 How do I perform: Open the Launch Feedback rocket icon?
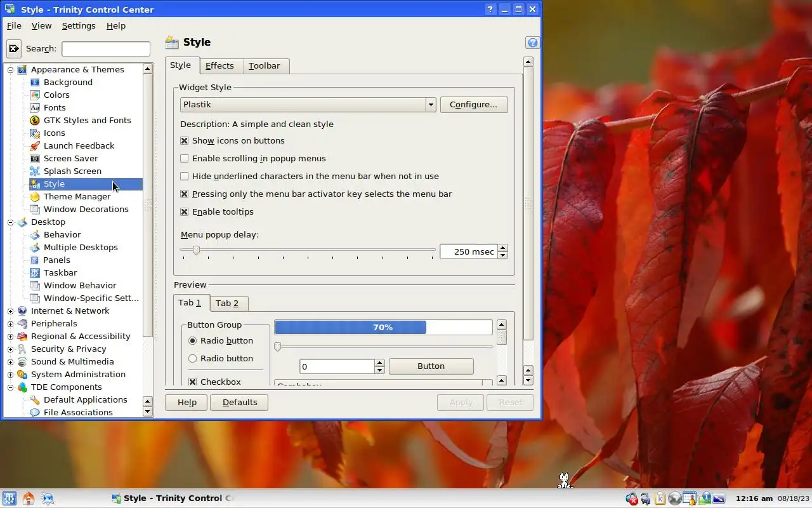34,146
